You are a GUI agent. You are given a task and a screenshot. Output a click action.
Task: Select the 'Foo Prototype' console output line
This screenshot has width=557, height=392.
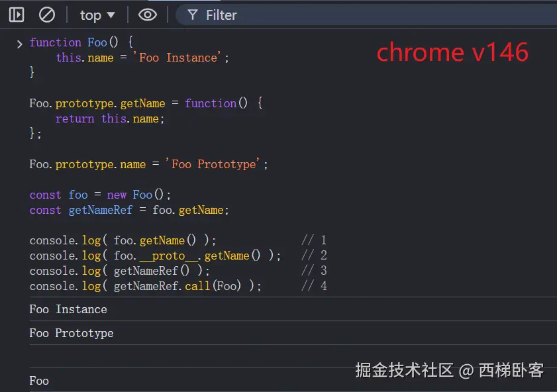pyautogui.click(x=72, y=333)
